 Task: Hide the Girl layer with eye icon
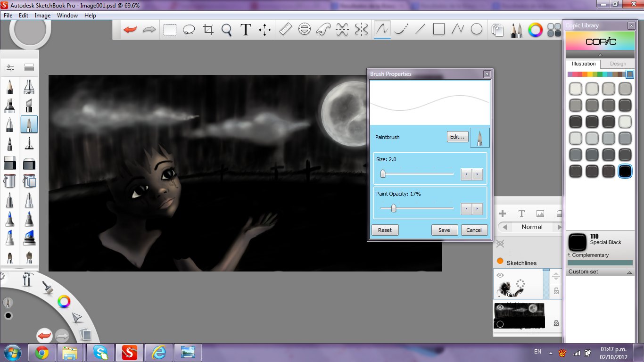[500, 275]
